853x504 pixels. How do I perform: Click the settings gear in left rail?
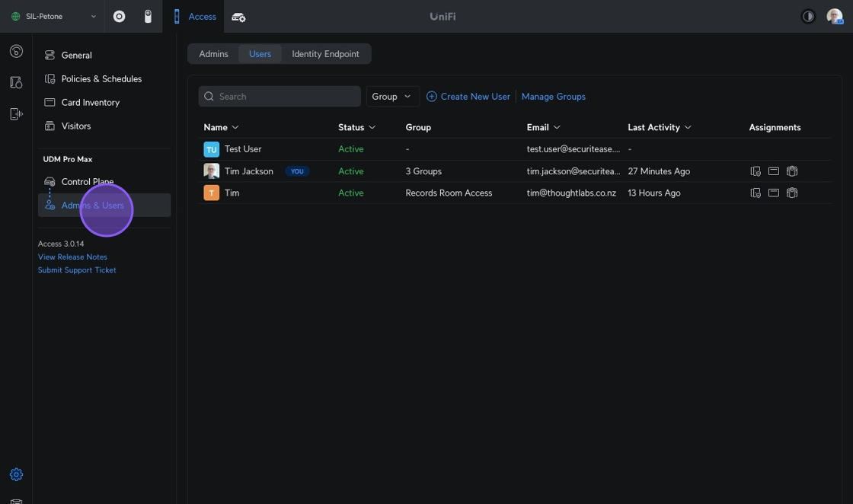pos(16,474)
